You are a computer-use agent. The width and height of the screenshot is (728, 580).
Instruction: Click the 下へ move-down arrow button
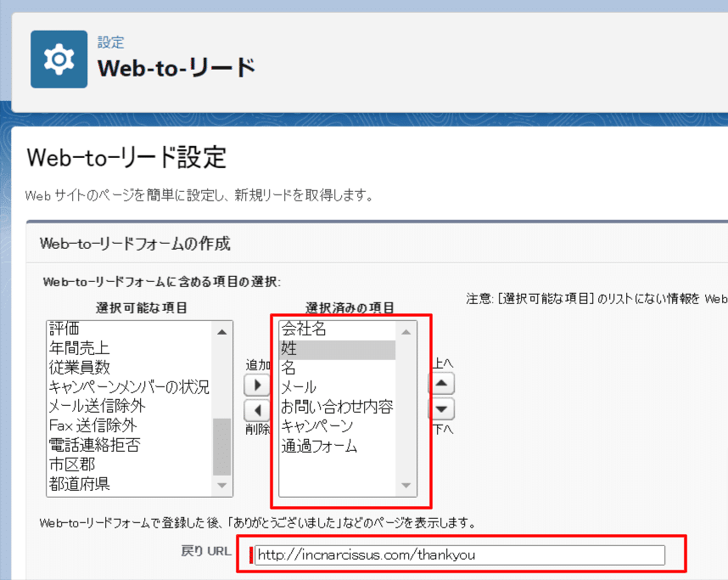(x=441, y=409)
